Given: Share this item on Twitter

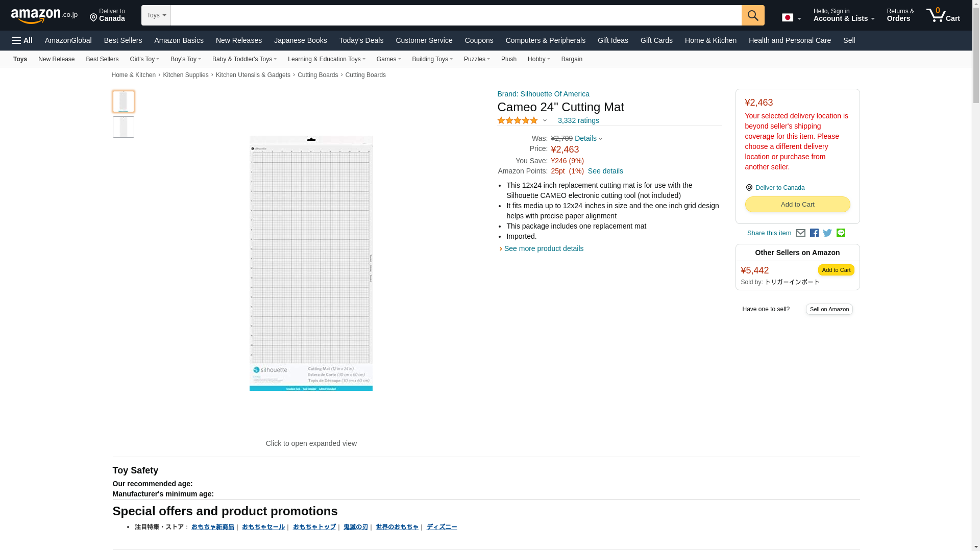Looking at the screenshot, I should (x=827, y=233).
